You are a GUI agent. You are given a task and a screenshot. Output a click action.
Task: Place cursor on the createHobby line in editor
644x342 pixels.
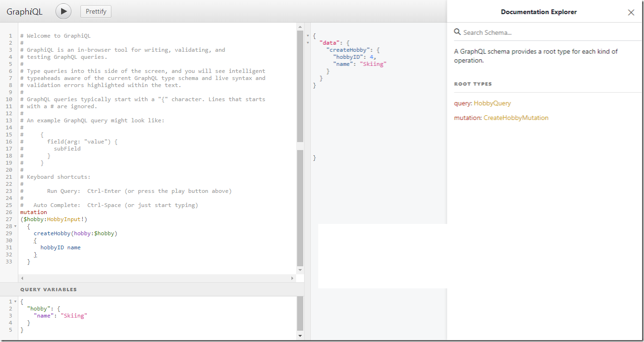tap(75, 233)
